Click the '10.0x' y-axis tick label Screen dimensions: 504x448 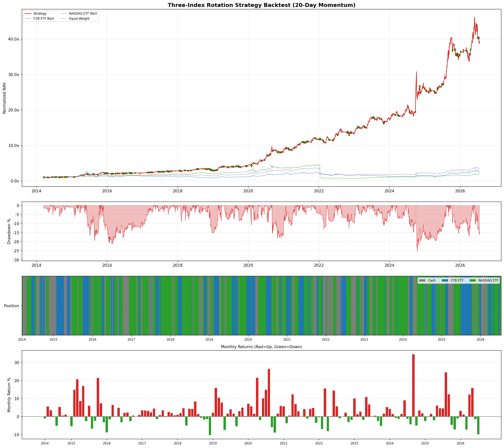tap(13, 146)
